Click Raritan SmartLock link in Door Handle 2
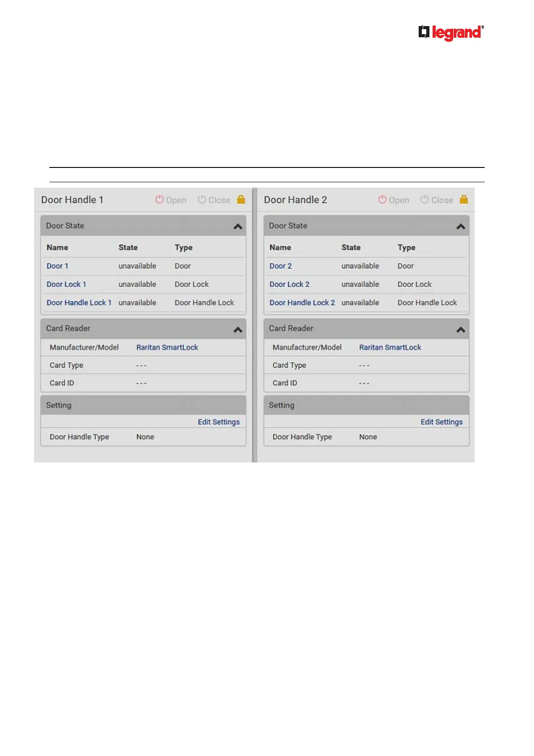 390,347
